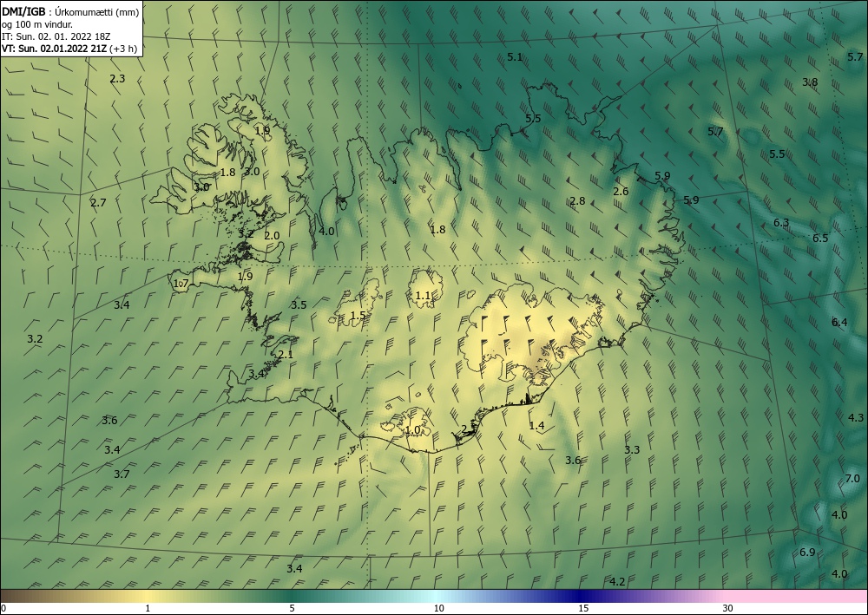Viewport: 868px width, 615px height.
Task: Click the 6.3 value on the map
Action: [x=781, y=223]
